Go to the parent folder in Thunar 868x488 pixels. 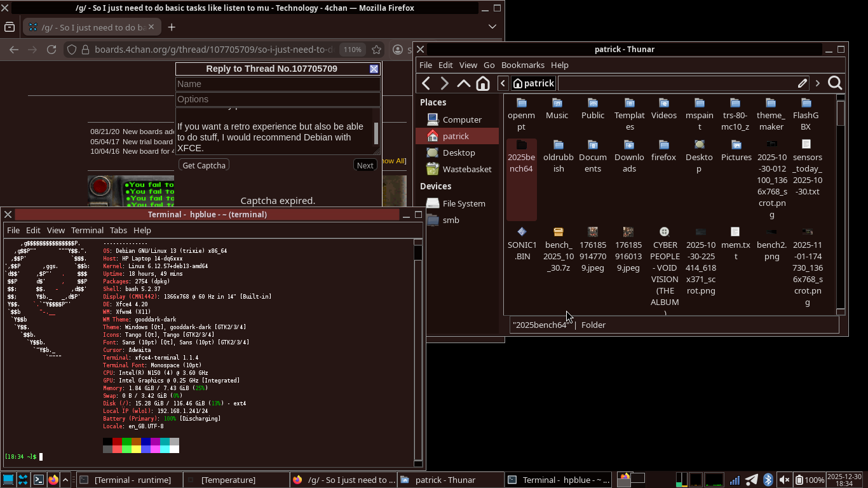tap(464, 83)
